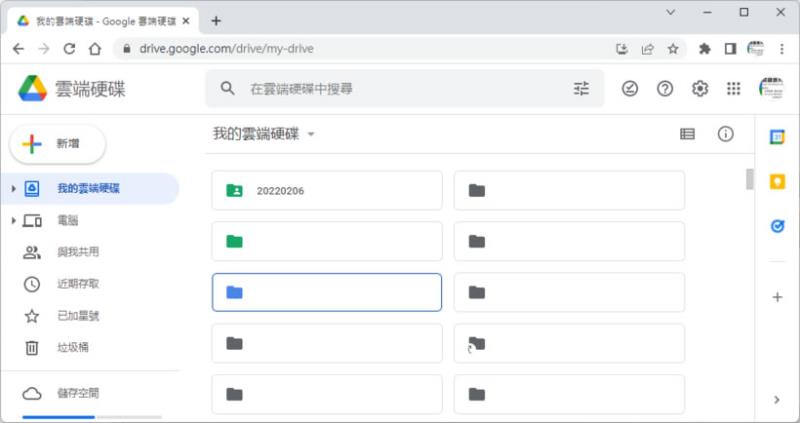The height and width of the screenshot is (423, 800).
Task: Click the site lock icon
Action: [127, 49]
